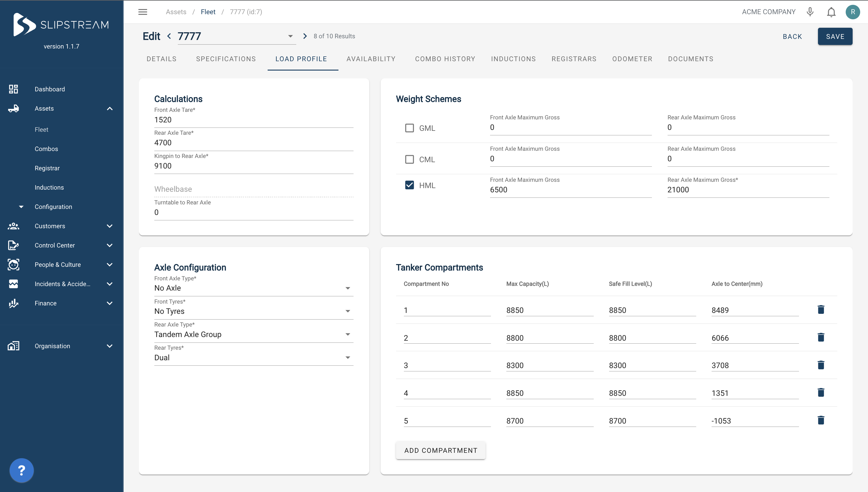Click the microphone icon in header
The width and height of the screenshot is (868, 492).
point(810,12)
